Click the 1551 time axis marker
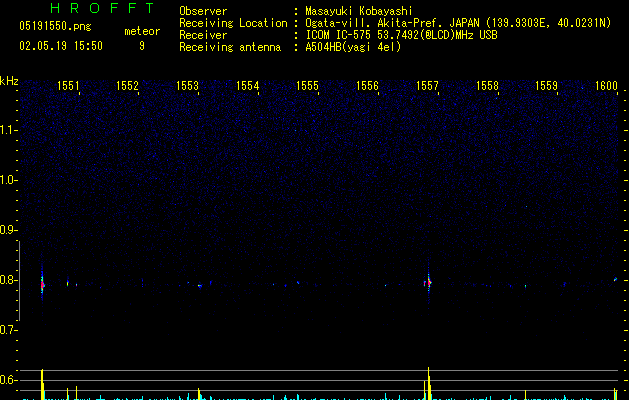 pos(68,86)
